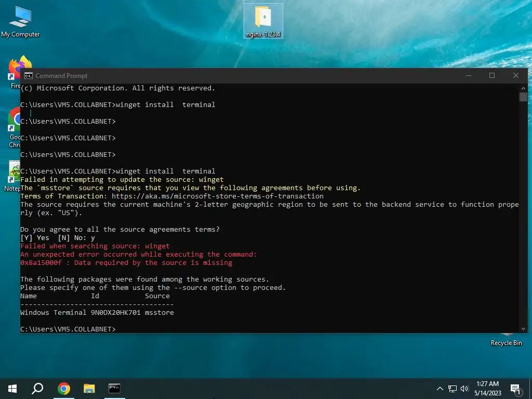Screen dimensions: 532x399
Task: Click the microsoft-store-terms-of-transaction URL
Action: pyautogui.click(x=218, y=196)
